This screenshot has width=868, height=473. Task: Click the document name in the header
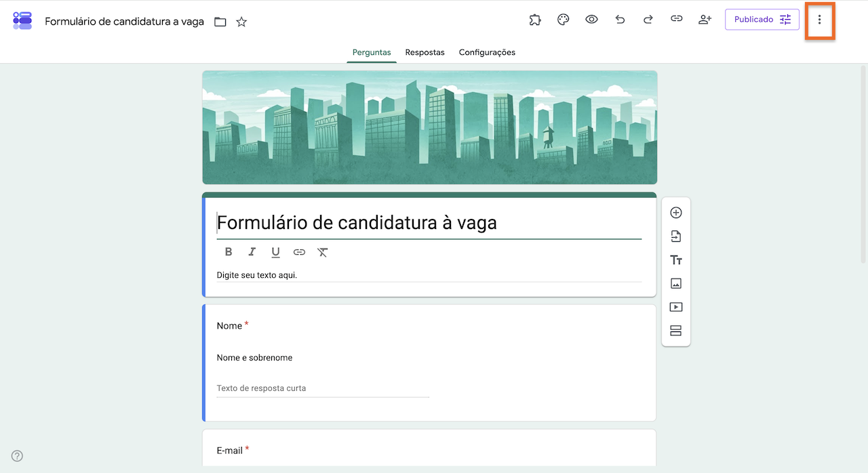coord(124,22)
